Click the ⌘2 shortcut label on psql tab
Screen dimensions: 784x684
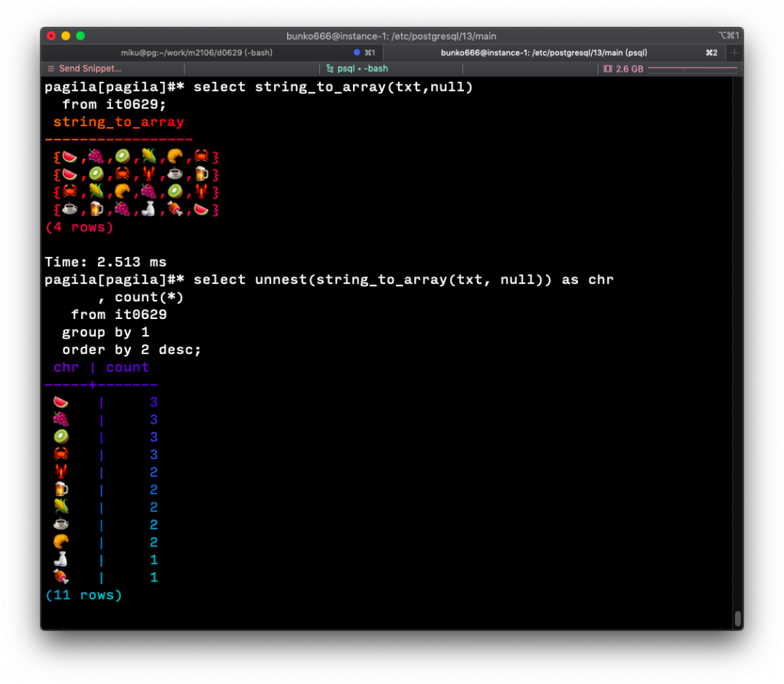[711, 53]
